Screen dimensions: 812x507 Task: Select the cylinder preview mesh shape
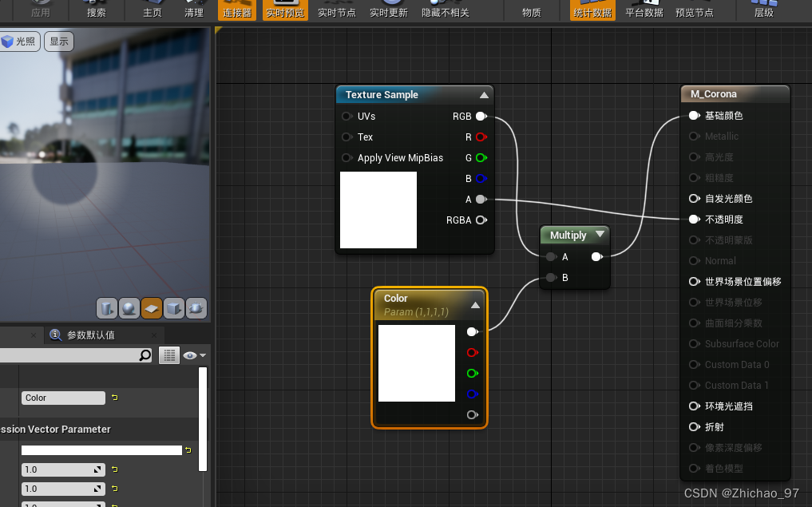coord(105,308)
